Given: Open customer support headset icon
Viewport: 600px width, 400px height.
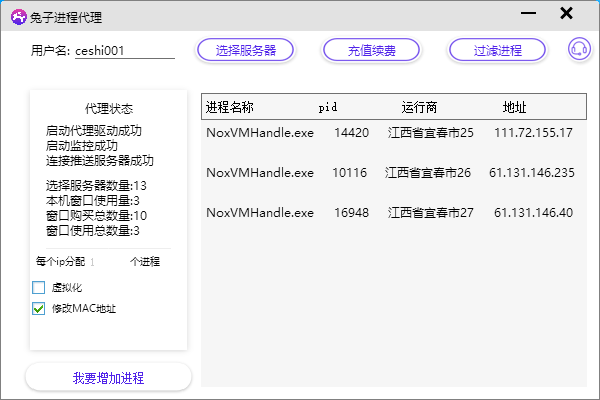Looking at the screenshot, I should click(x=579, y=49).
